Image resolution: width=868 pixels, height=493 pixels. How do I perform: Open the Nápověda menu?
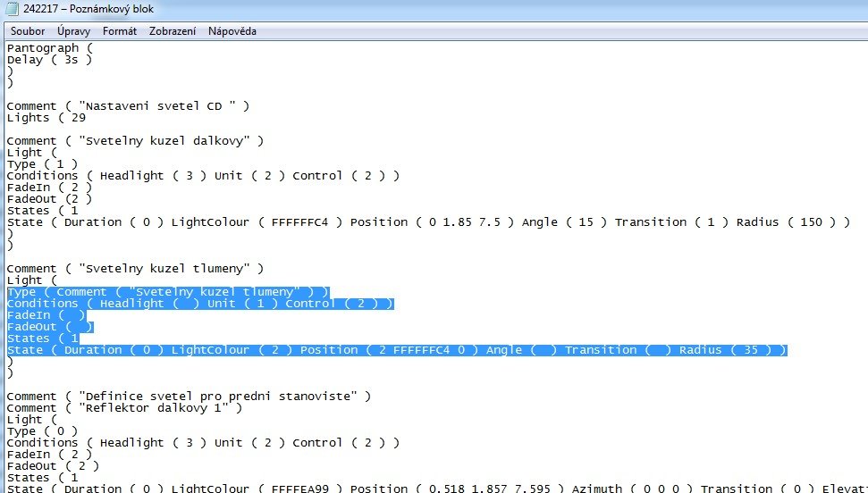(232, 31)
